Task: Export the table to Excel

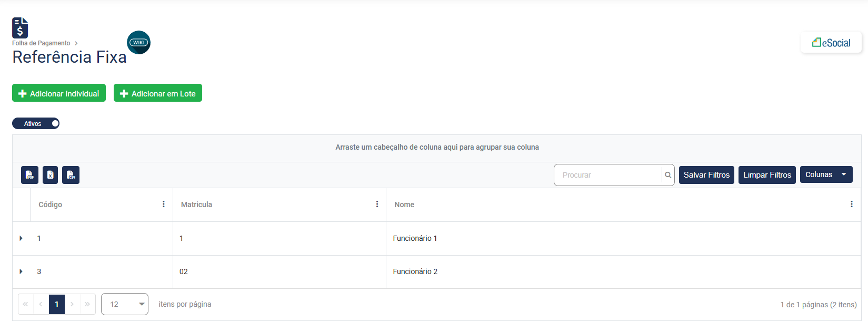Action: coord(50,175)
